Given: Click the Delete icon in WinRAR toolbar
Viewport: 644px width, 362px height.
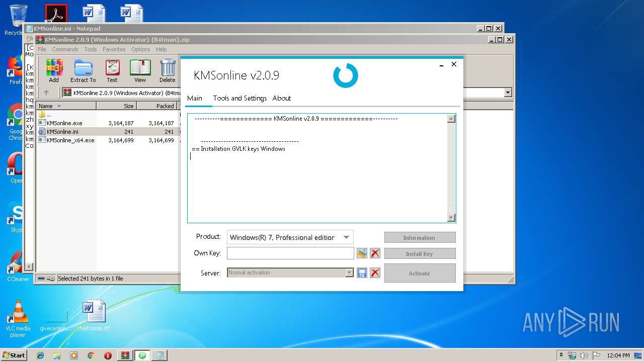Looking at the screenshot, I should 168,70.
